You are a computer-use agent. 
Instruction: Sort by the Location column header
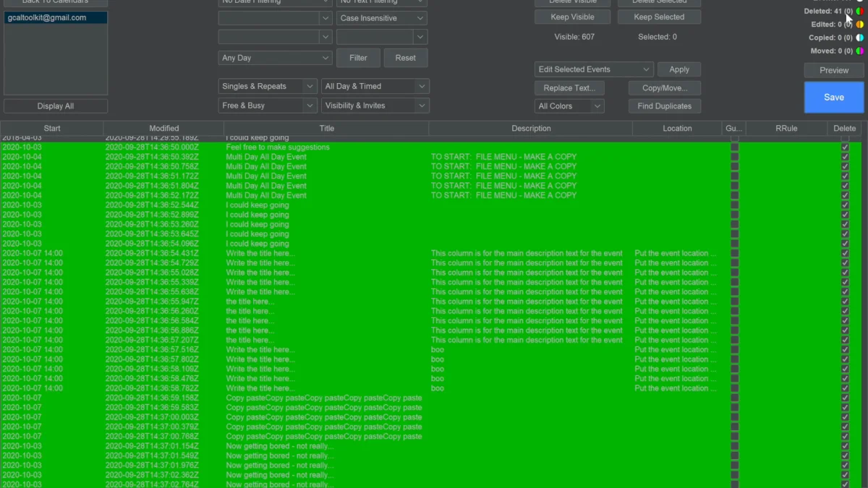click(678, 129)
